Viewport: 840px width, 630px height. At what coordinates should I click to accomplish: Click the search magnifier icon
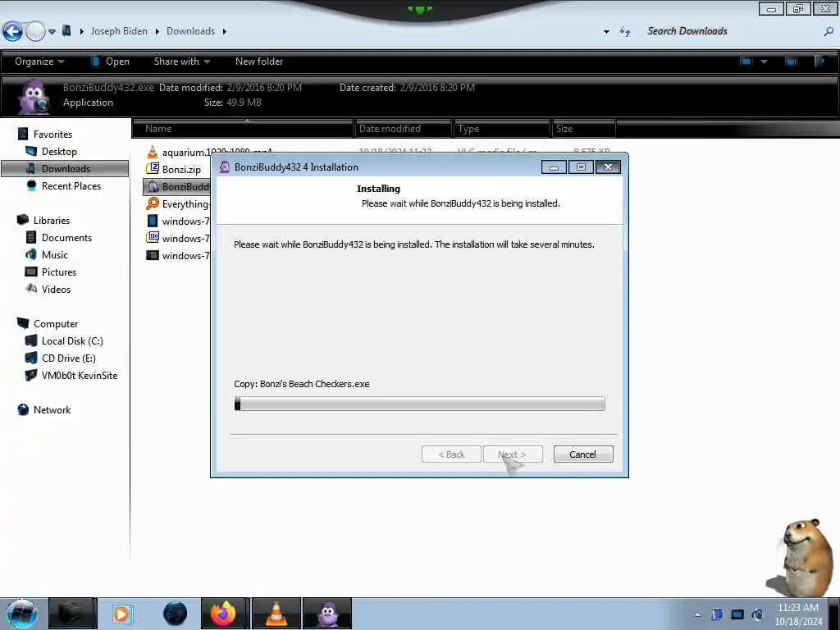tap(829, 32)
